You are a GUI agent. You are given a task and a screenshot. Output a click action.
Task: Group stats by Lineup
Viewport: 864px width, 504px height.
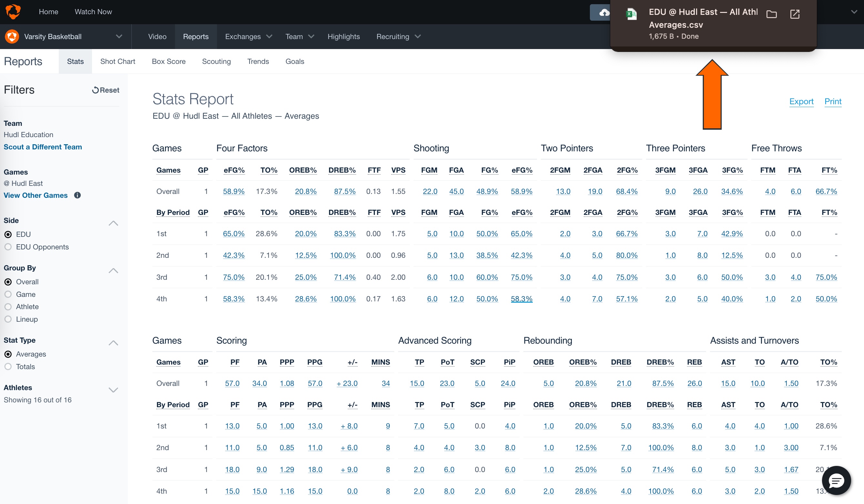point(8,319)
